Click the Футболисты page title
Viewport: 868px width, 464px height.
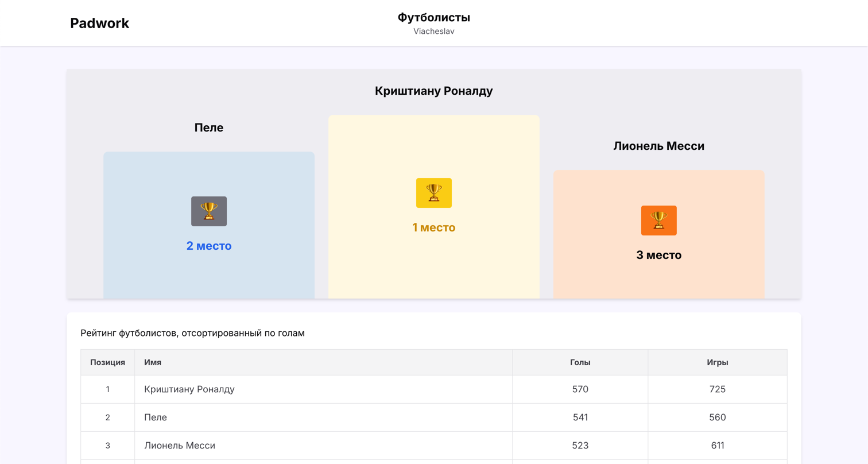click(x=433, y=17)
